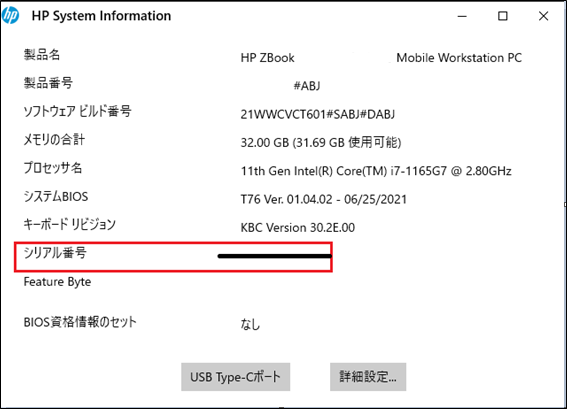The height and width of the screenshot is (409, 567).
Task: Select memory value 32.00 GB (31.69 GB 使用可能)
Action: (x=321, y=142)
